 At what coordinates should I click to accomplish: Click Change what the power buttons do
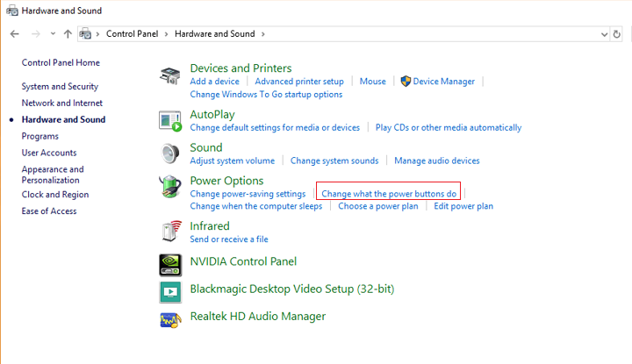click(389, 194)
